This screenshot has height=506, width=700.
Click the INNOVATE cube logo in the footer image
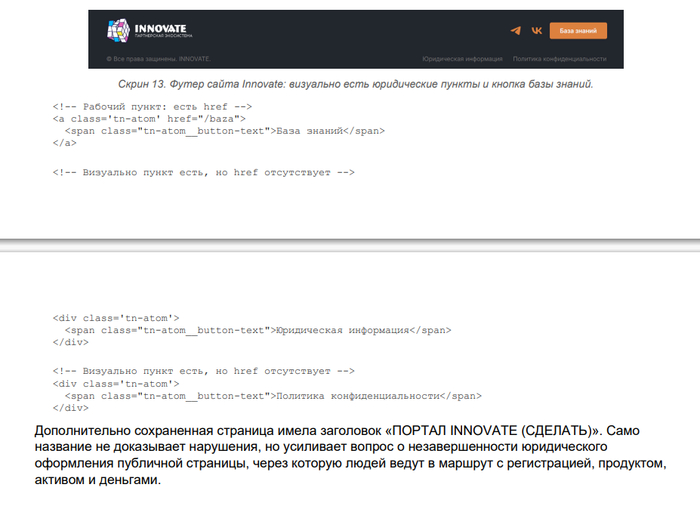tap(118, 30)
